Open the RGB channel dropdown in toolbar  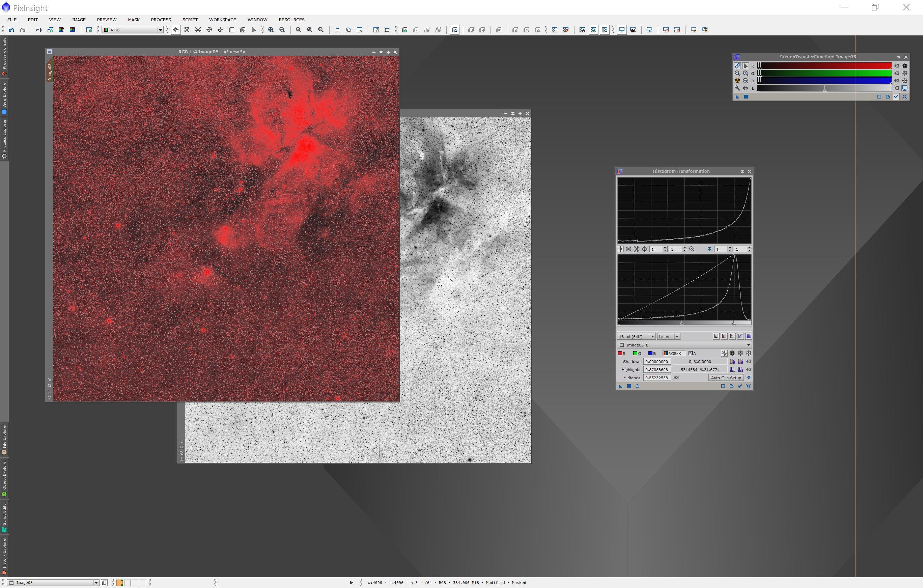pos(133,30)
